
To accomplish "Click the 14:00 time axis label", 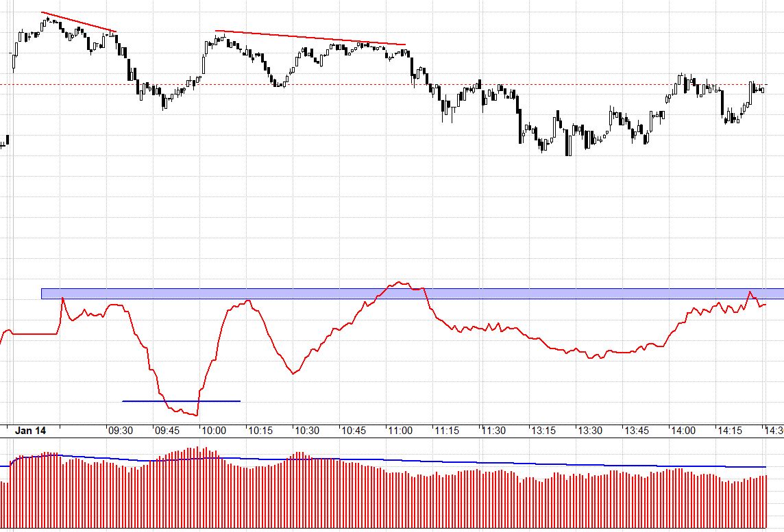I will (683, 431).
